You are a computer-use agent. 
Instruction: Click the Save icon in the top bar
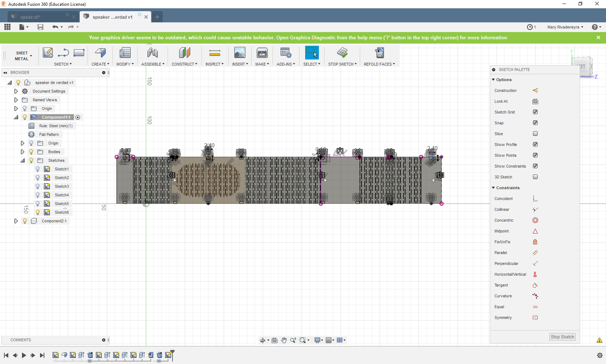pyautogui.click(x=40, y=27)
